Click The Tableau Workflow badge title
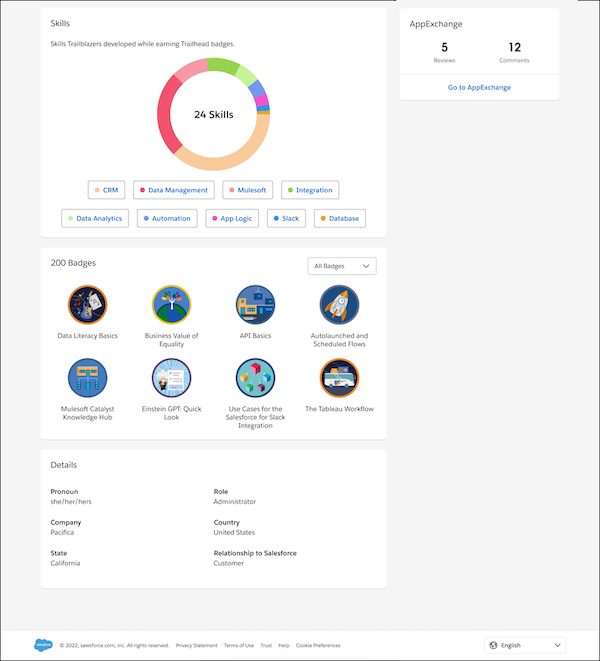Viewport: 600px width, 661px height. point(339,408)
